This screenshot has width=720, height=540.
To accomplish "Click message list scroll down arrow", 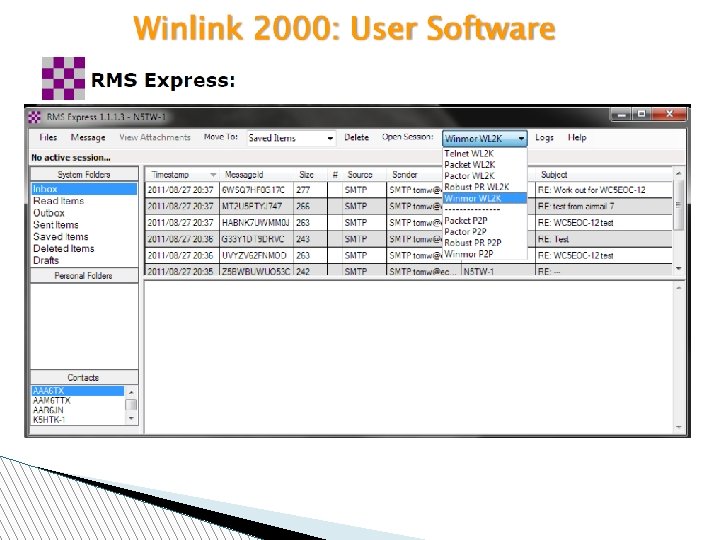I will click(678, 269).
